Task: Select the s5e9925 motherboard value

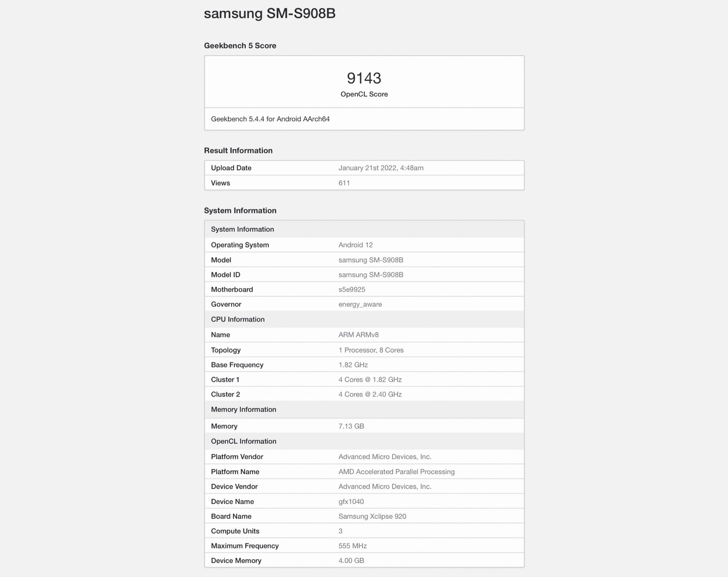Action: [352, 289]
